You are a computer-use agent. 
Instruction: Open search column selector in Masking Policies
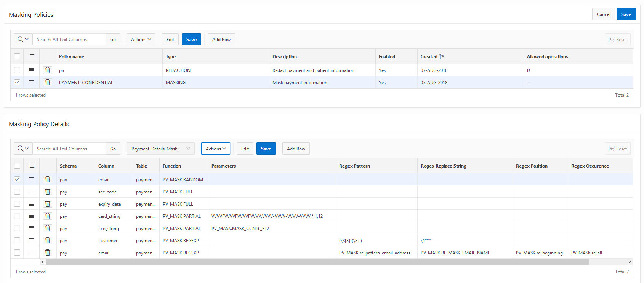23,39
